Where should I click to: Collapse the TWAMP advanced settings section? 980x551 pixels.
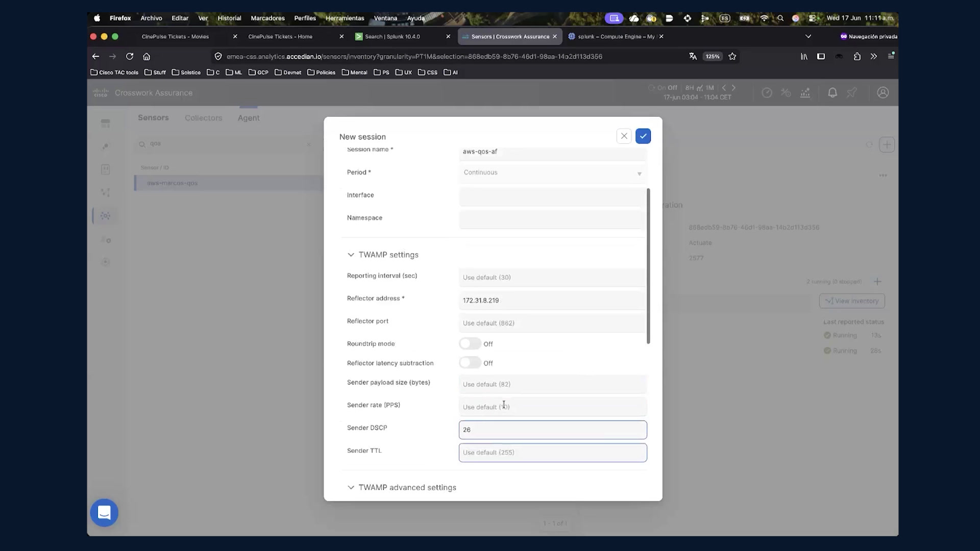[x=351, y=487]
